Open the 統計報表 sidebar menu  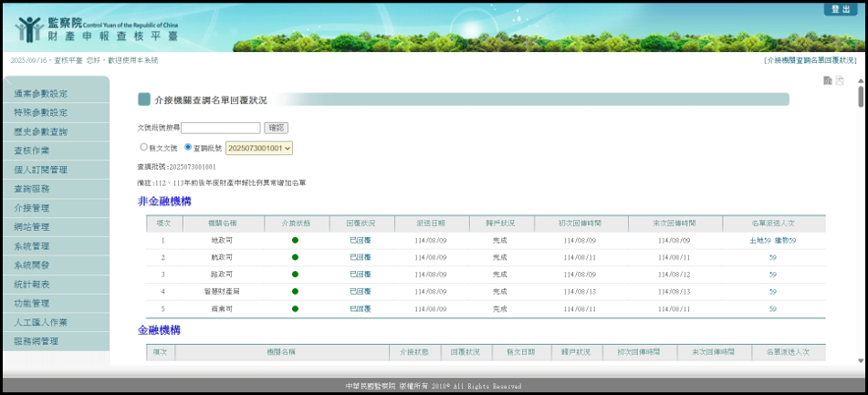[x=32, y=284]
